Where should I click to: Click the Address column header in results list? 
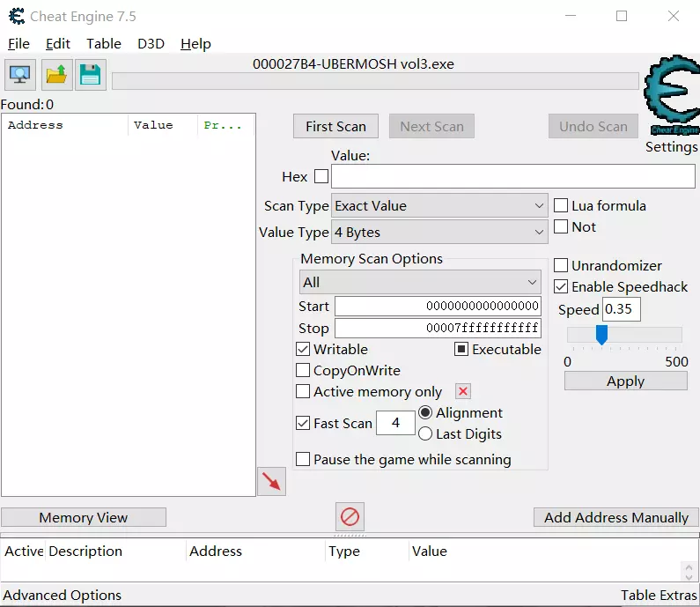tap(65, 125)
